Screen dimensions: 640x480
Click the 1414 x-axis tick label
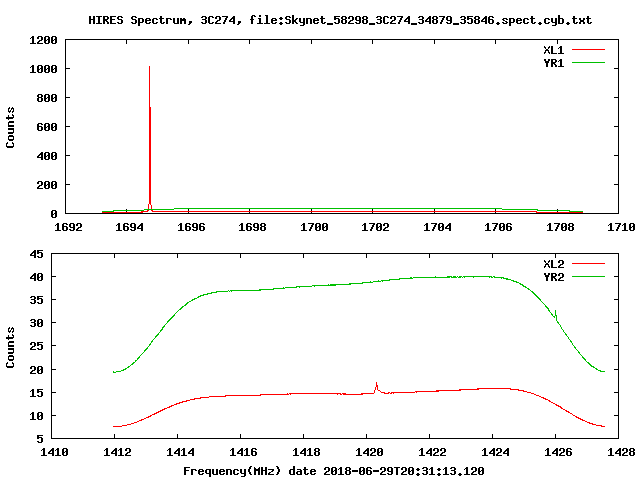coord(180,452)
